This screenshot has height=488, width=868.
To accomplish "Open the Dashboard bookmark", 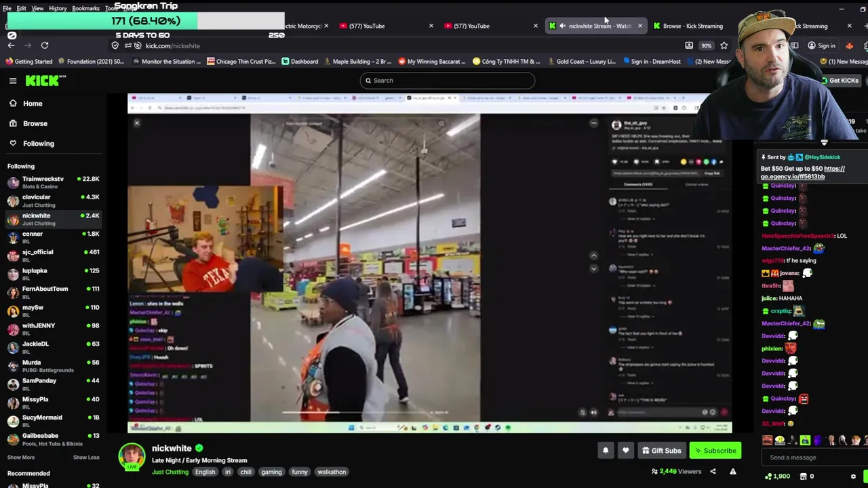I will [x=300, y=62].
